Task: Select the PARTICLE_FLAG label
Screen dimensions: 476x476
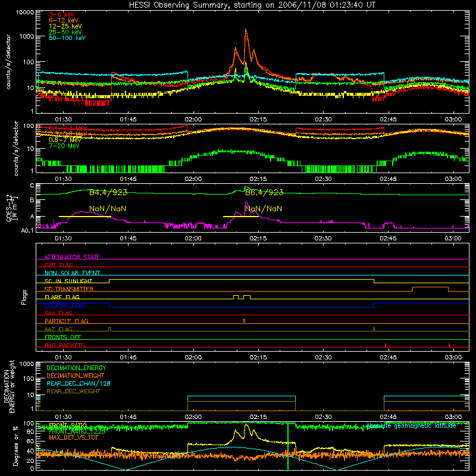Action: click(x=67, y=321)
